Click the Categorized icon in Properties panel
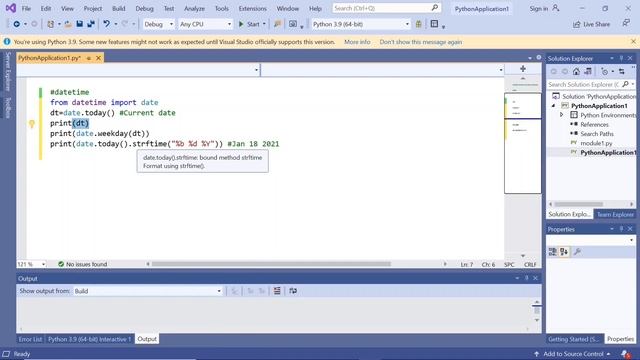 point(553,252)
